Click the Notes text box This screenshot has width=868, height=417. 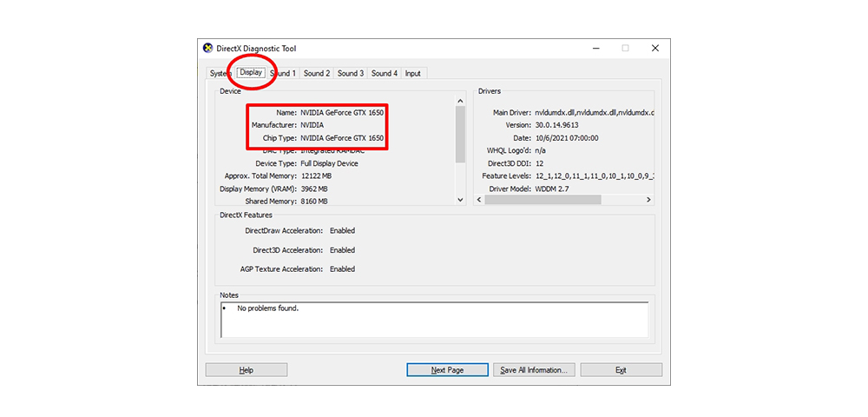[435, 320]
